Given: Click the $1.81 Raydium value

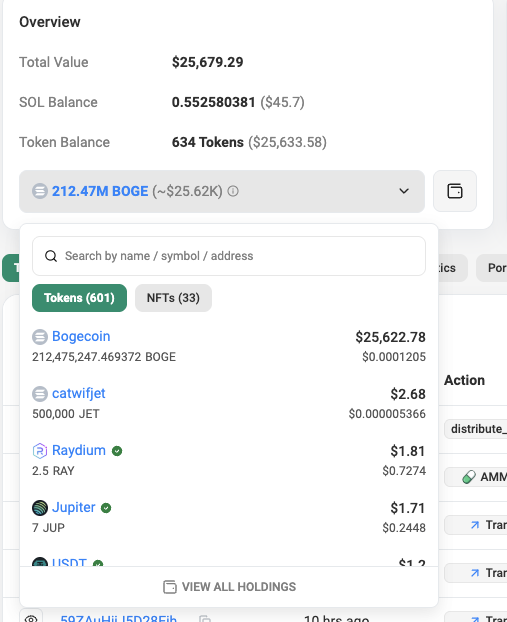Looking at the screenshot, I should coord(408,451).
